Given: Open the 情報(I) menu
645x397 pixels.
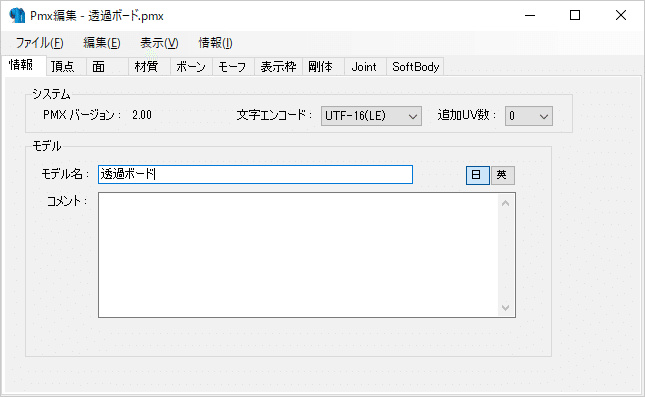Looking at the screenshot, I should click(215, 43).
